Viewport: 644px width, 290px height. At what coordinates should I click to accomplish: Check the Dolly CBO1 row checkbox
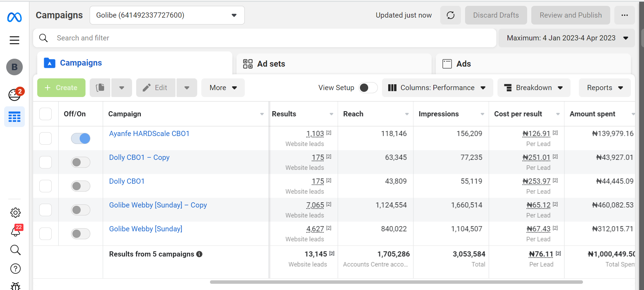[46, 186]
